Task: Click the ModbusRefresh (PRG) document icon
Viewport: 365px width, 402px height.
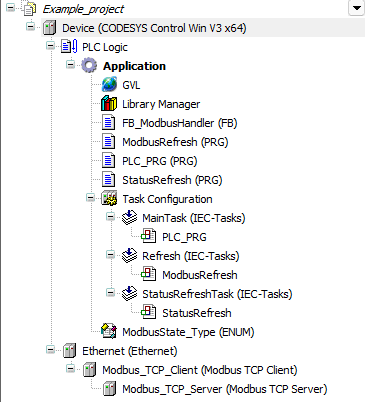Action: point(109,142)
